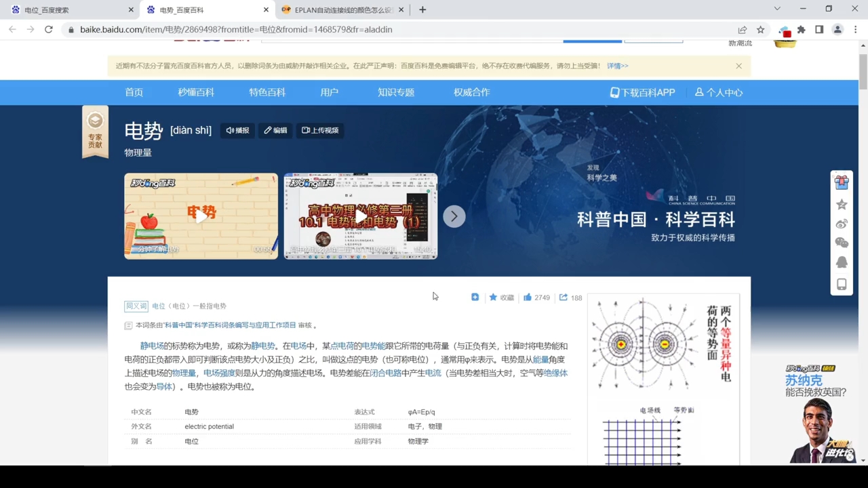The image size is (868, 488).
Task: Open 首页 in the blue navigation bar
Action: (x=134, y=92)
